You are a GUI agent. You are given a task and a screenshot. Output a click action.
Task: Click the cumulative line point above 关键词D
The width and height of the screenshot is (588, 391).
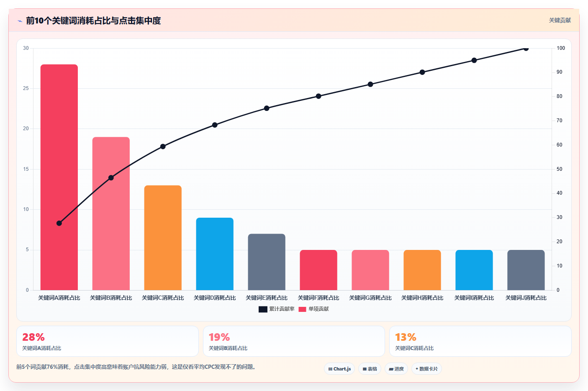pyautogui.click(x=215, y=125)
